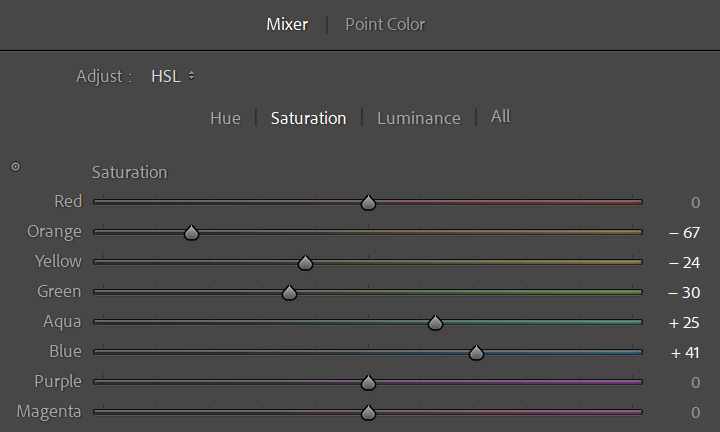Click the Blue saturation slider handle
The height and width of the screenshot is (432, 720).
click(x=477, y=353)
